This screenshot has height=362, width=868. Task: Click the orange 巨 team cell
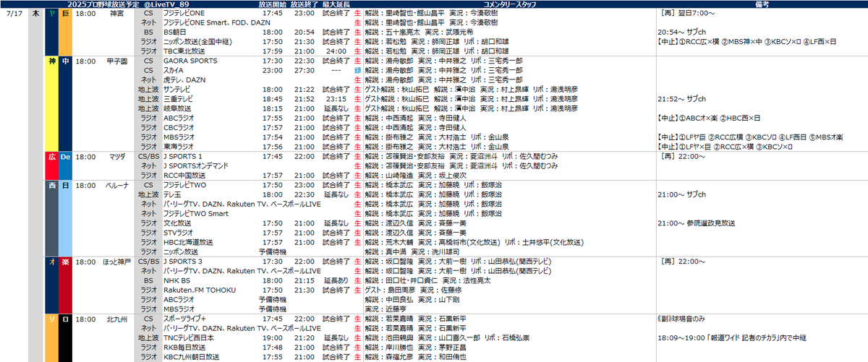[65, 33]
